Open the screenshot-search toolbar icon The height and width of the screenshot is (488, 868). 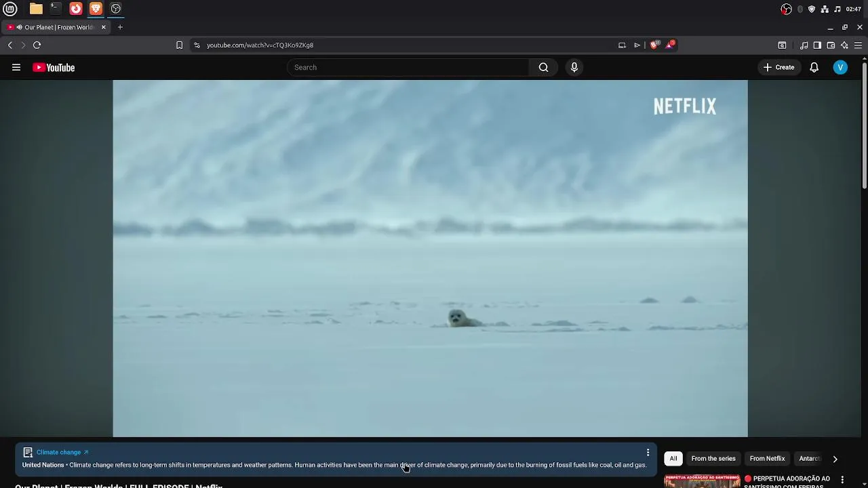point(782,45)
